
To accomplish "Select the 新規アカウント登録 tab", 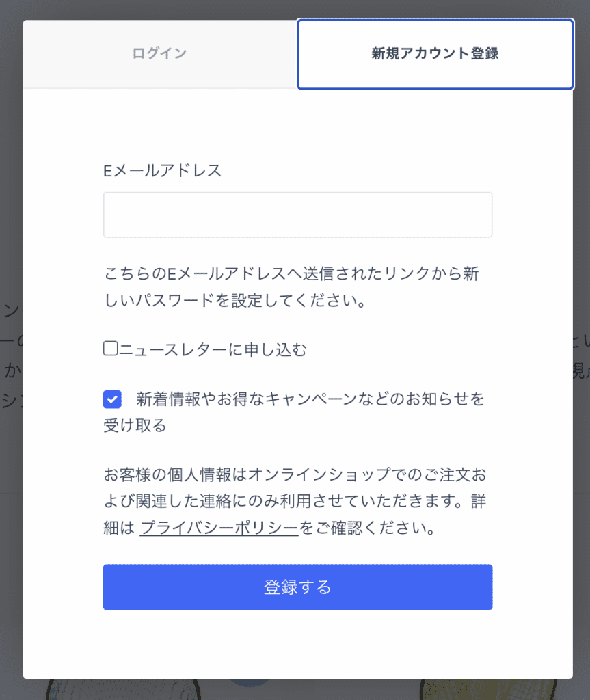I will pos(435,54).
